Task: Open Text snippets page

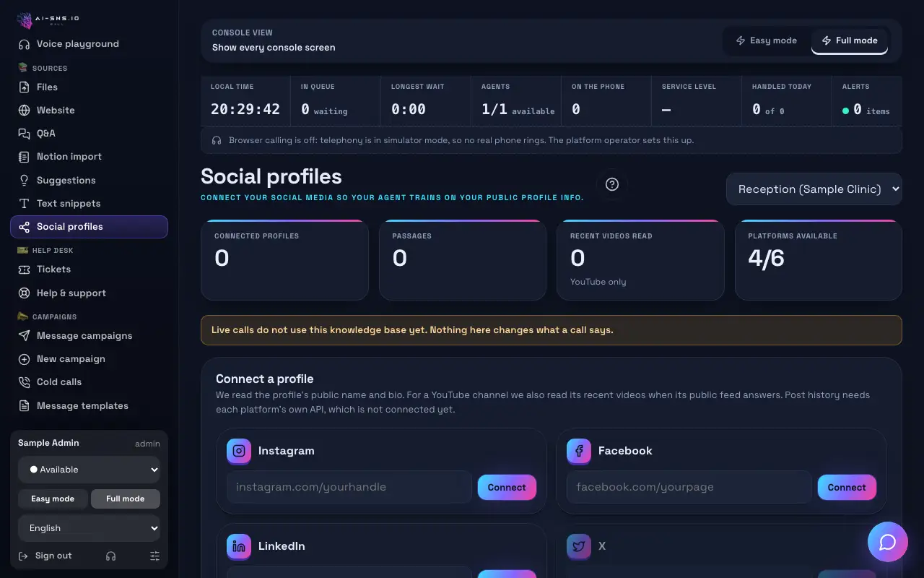Action: 89,204
